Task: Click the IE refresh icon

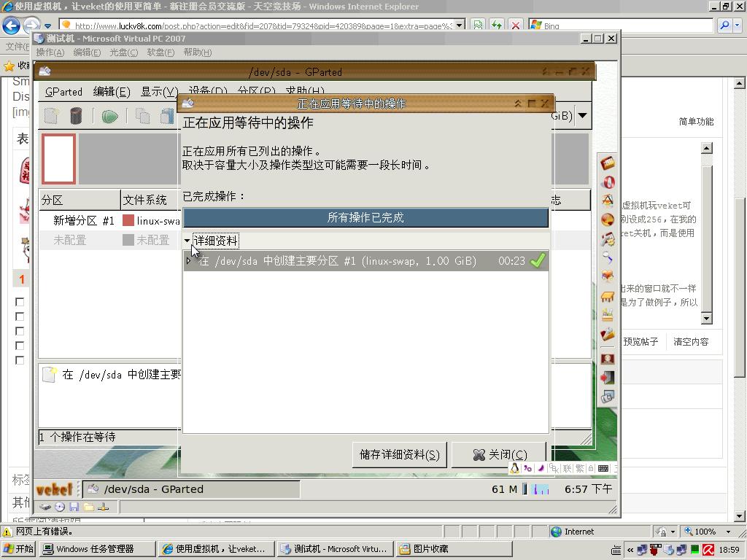Action: (496, 25)
